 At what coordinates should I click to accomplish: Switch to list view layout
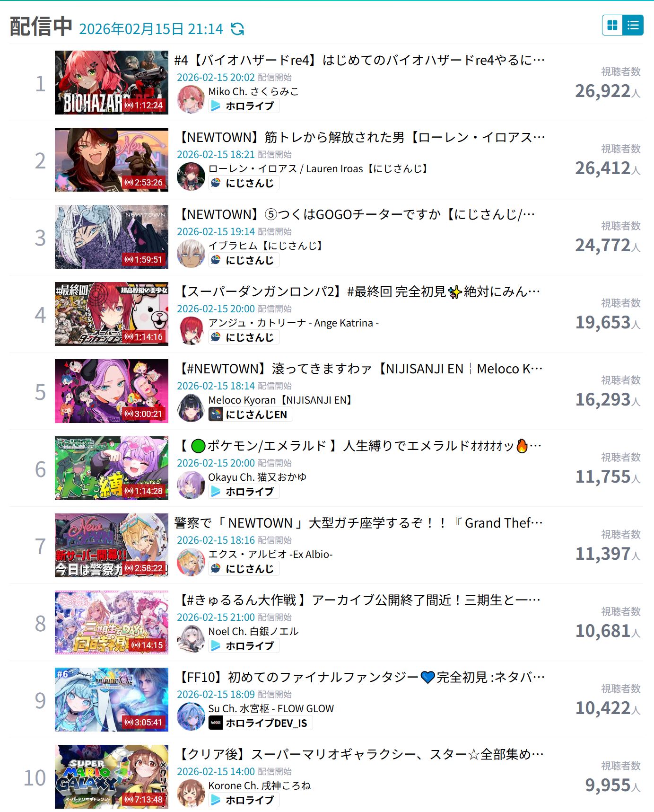click(x=633, y=25)
